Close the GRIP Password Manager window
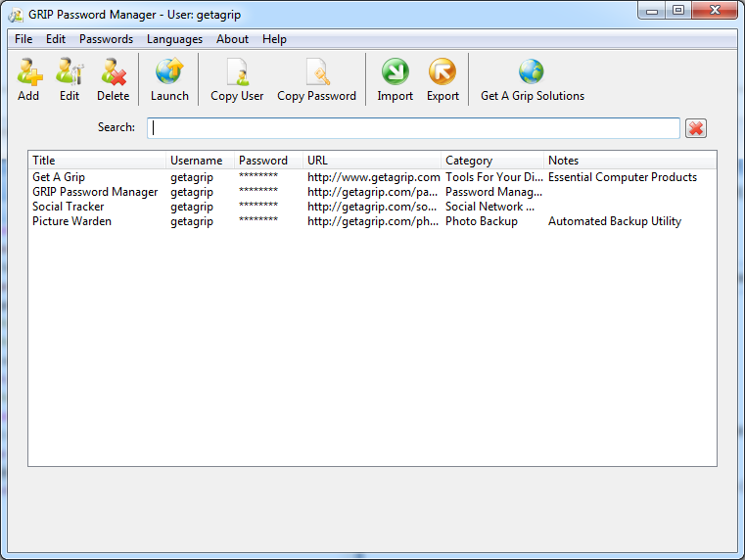The width and height of the screenshot is (745, 560). [715, 11]
